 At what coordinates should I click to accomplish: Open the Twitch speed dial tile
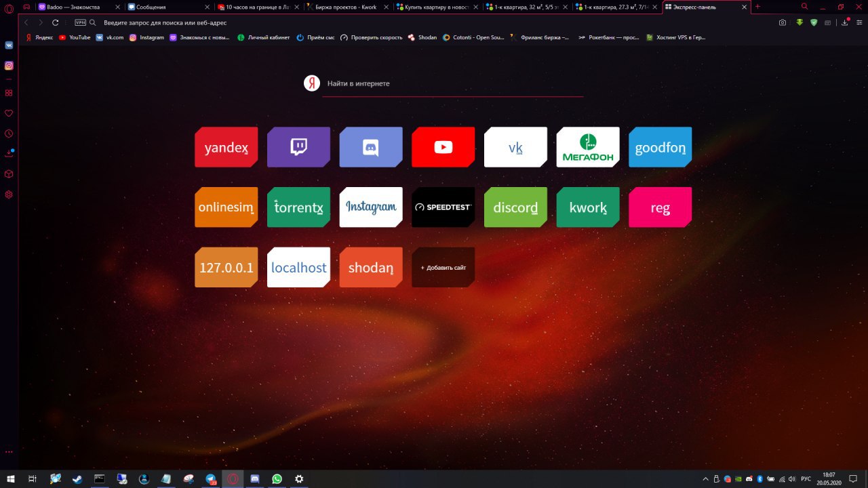(x=298, y=147)
